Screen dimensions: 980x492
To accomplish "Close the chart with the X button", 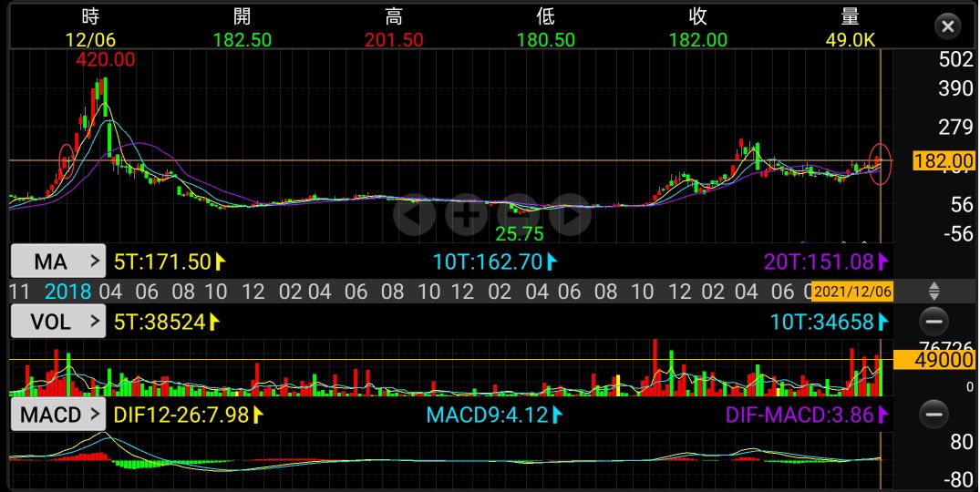I will [947, 26].
